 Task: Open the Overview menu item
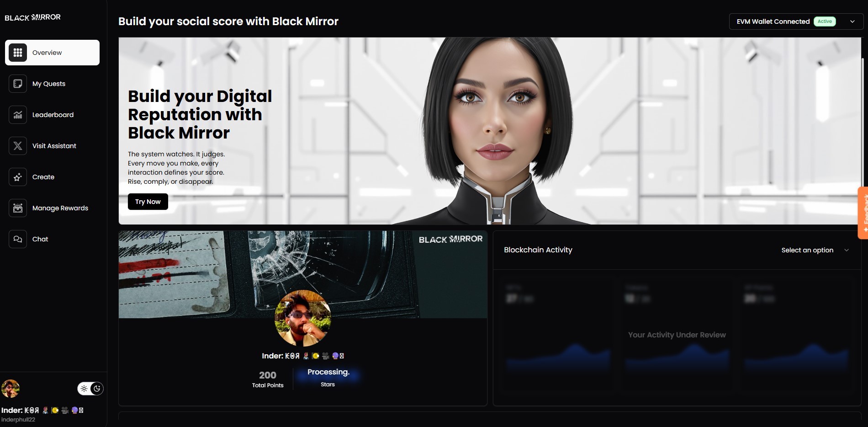(52, 53)
